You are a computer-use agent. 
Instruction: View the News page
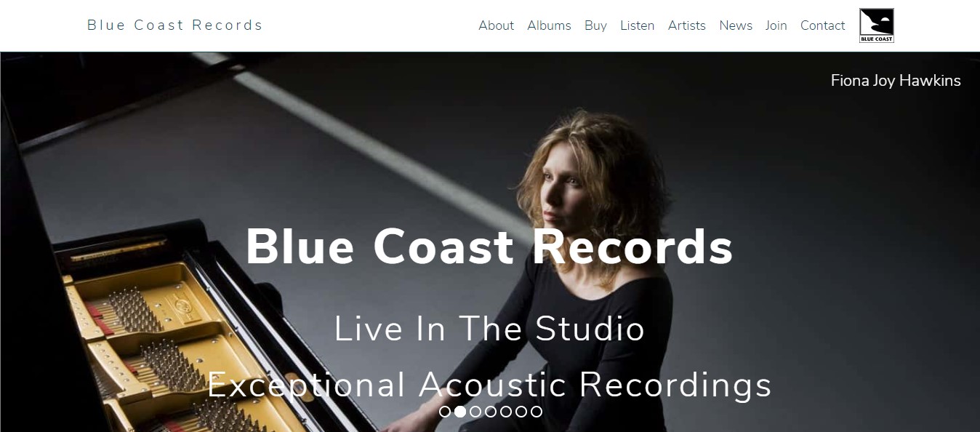(736, 25)
